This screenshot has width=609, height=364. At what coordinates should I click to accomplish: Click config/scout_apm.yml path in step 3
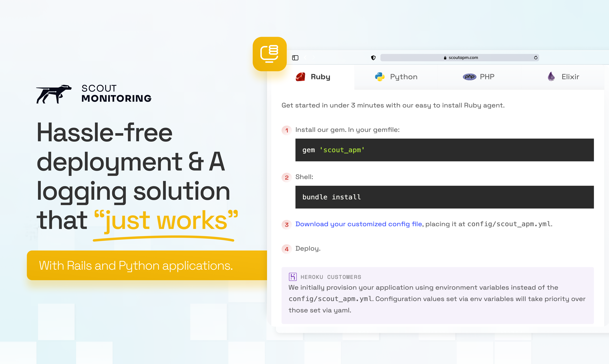tap(509, 224)
